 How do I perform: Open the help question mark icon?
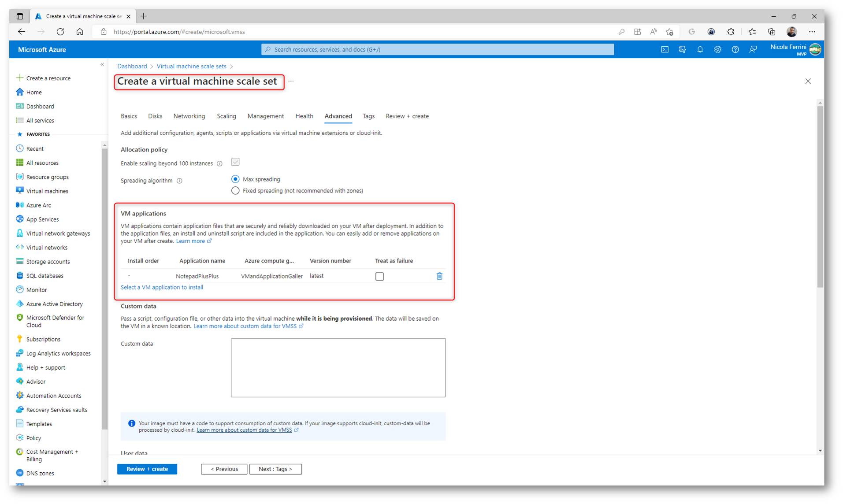[x=735, y=50]
